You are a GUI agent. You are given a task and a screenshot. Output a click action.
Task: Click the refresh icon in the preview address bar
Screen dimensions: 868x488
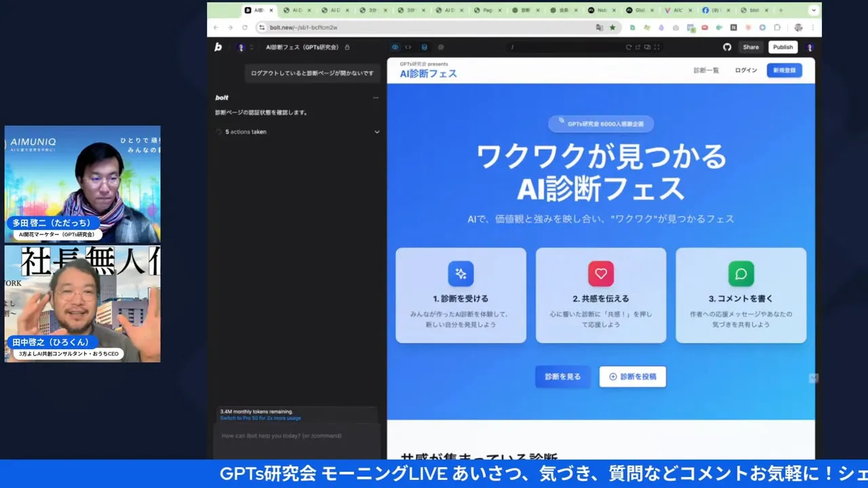pyautogui.click(x=629, y=47)
